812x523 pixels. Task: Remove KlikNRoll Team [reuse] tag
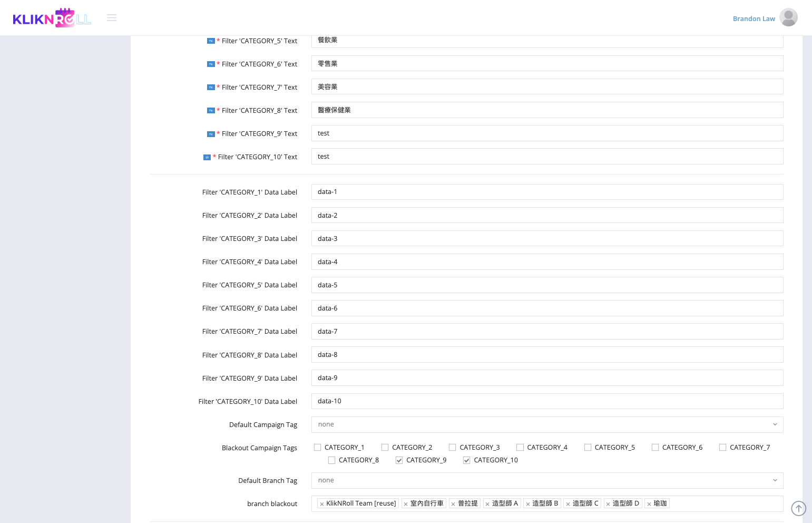322,504
